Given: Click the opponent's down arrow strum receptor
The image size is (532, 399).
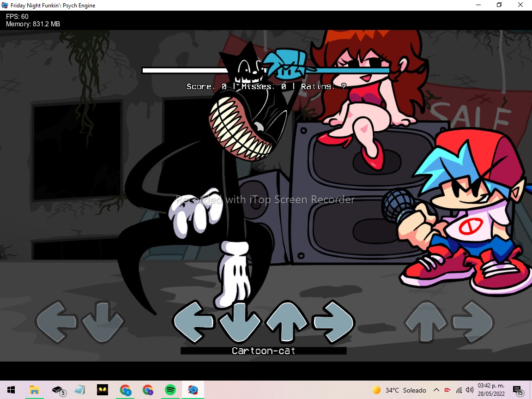Looking at the screenshot, I should coord(102,322).
